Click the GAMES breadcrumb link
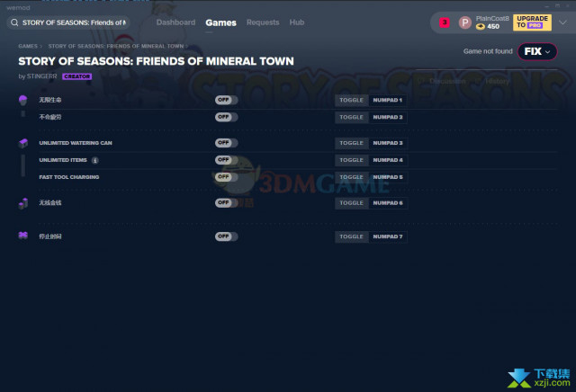Screen dimensions: 576x392 [x=28, y=46]
